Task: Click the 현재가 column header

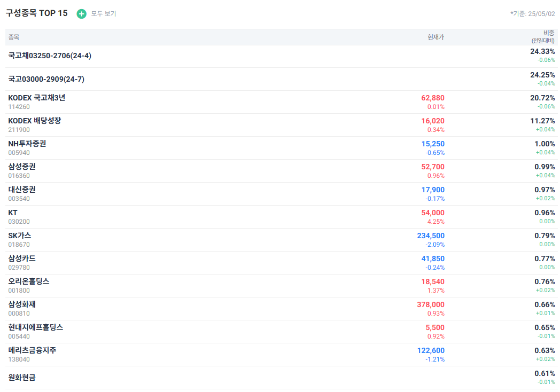Action: [x=435, y=37]
